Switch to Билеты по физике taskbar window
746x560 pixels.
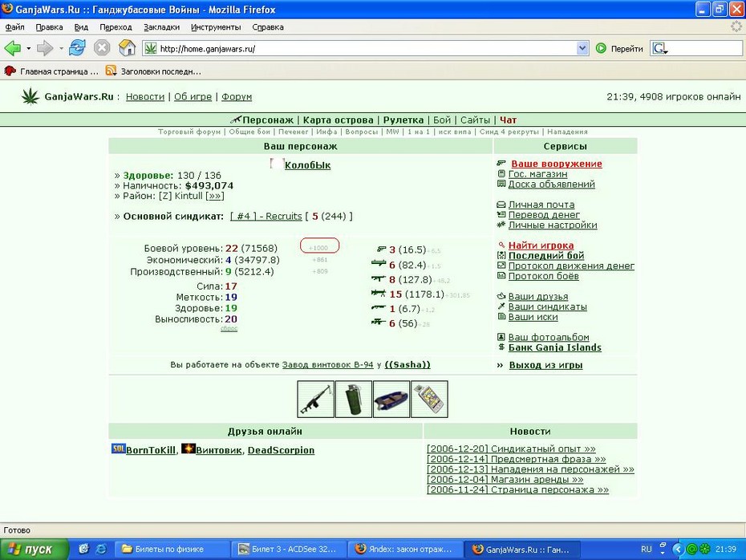[x=173, y=549]
